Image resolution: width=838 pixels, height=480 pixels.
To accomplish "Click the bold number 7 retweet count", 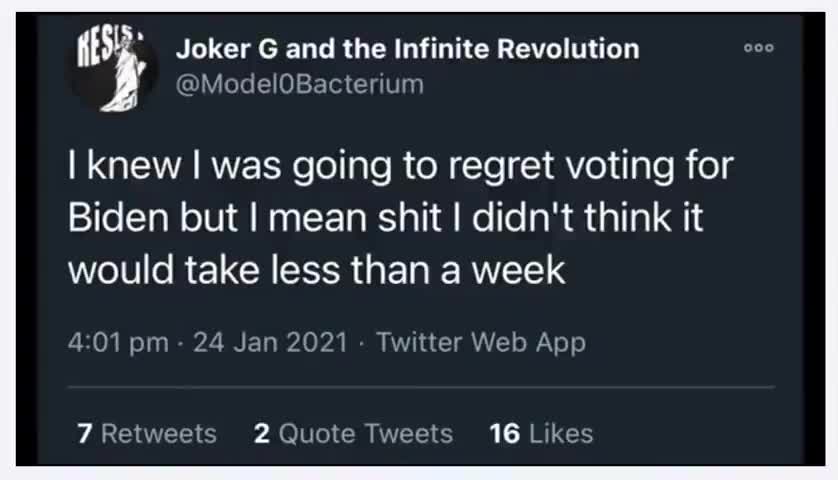I will (85, 433).
